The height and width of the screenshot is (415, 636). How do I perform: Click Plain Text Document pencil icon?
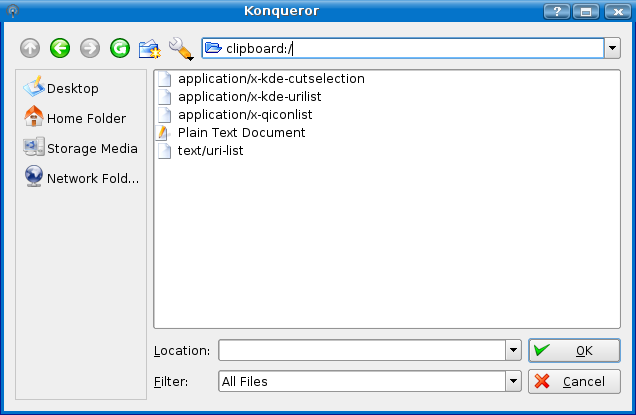click(163, 133)
